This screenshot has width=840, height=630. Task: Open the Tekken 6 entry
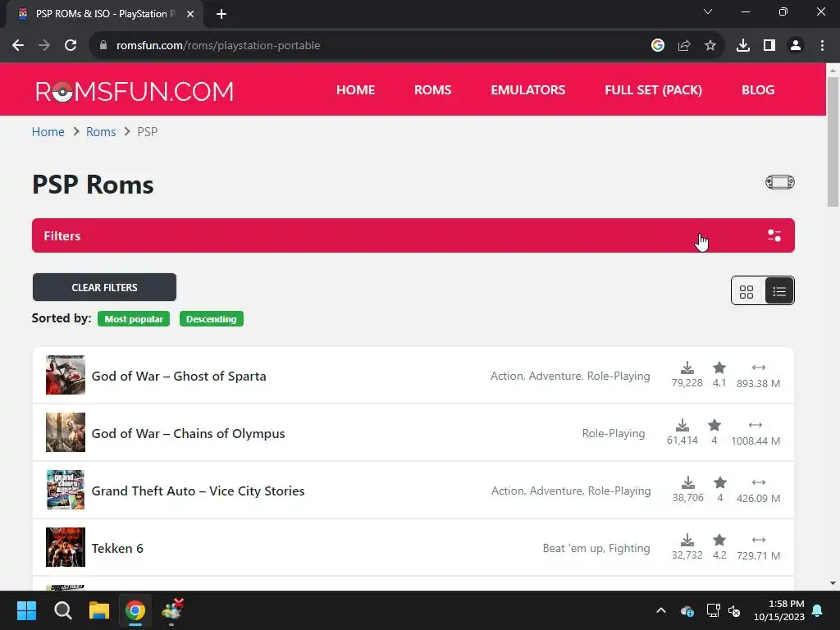pyautogui.click(x=117, y=548)
